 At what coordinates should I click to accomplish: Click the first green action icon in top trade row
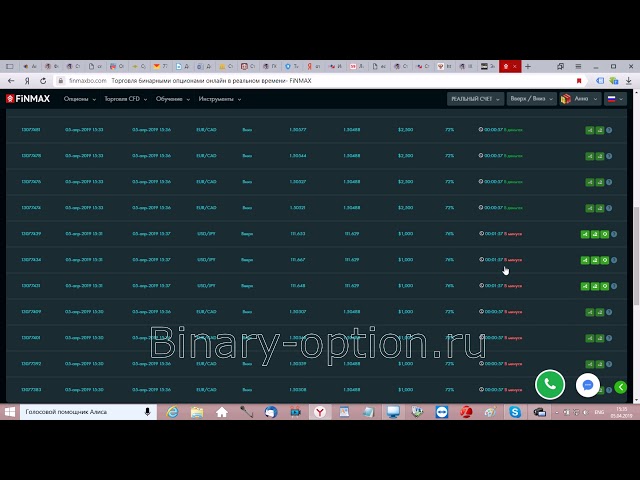click(589, 130)
